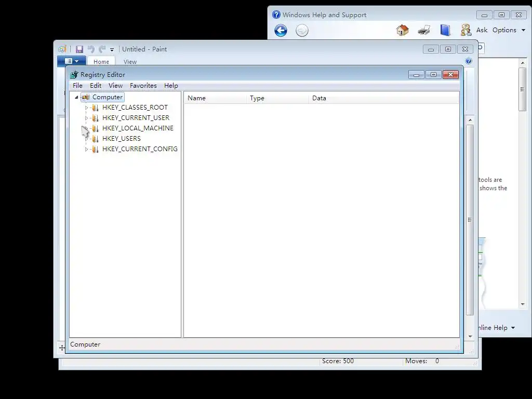Click the Registry Editor title bar icon
The width and height of the screenshot is (532, 399).
[74, 75]
